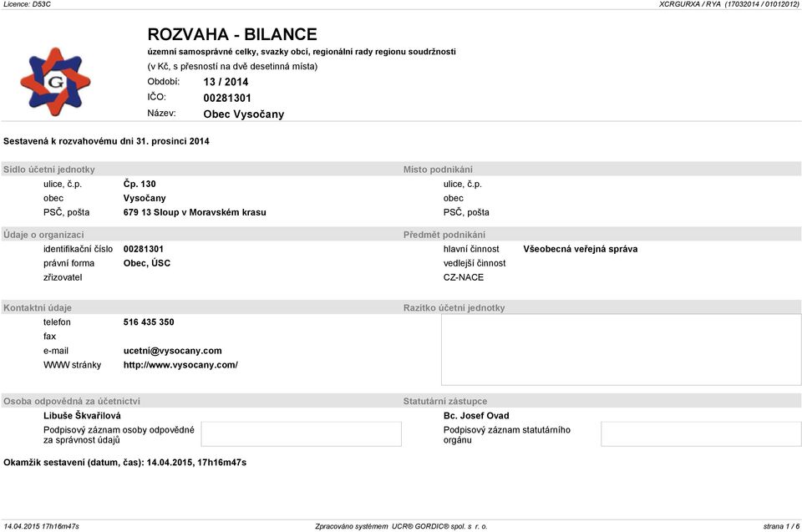Click the footer date 14.04.2015 17h16m47s
802x532 pixels.
coord(41,526)
